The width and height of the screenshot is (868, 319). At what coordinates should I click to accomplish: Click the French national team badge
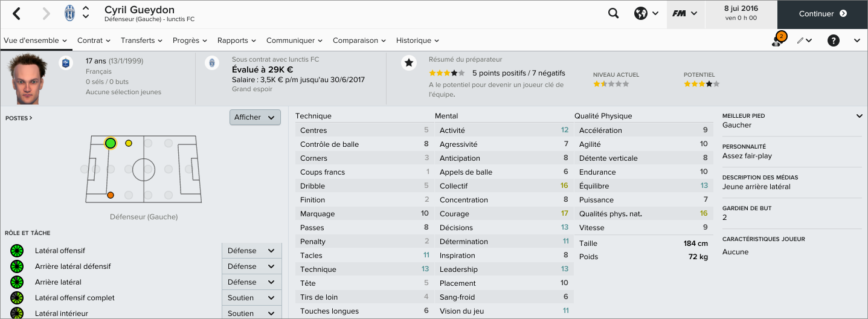66,63
